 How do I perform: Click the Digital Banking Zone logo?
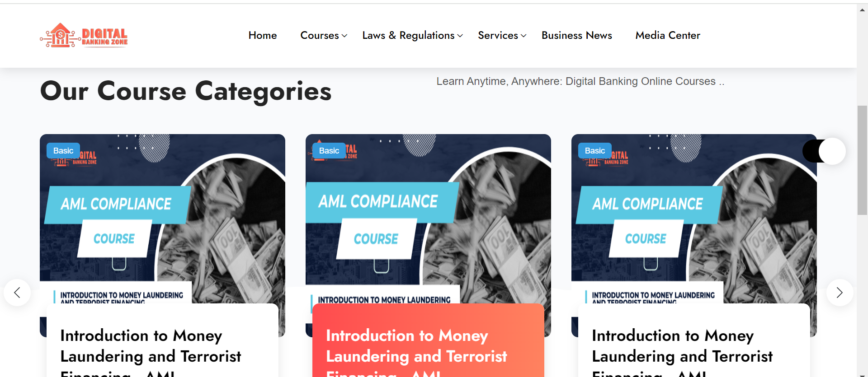coord(84,35)
